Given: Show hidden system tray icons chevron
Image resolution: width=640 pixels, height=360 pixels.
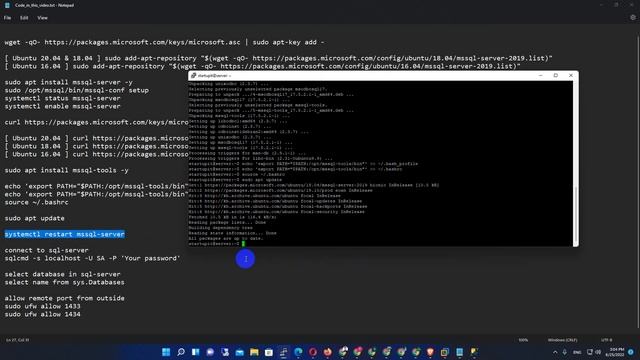Looking at the screenshot, I should point(555,352).
